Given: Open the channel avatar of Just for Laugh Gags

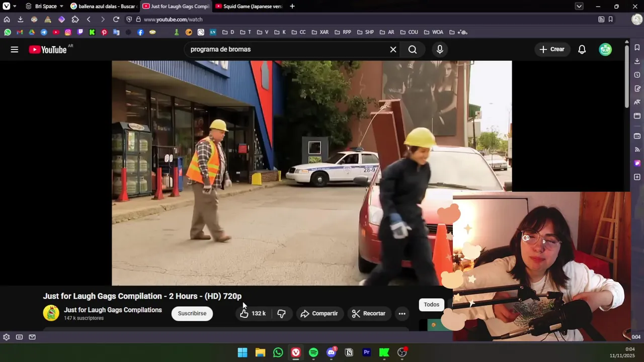Looking at the screenshot, I should tap(51, 313).
